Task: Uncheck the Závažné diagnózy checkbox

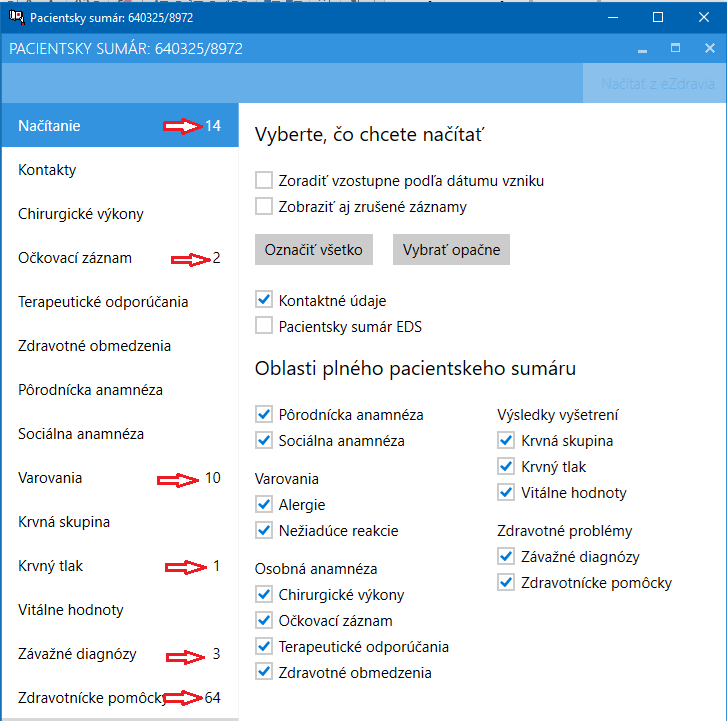Action: (x=506, y=556)
